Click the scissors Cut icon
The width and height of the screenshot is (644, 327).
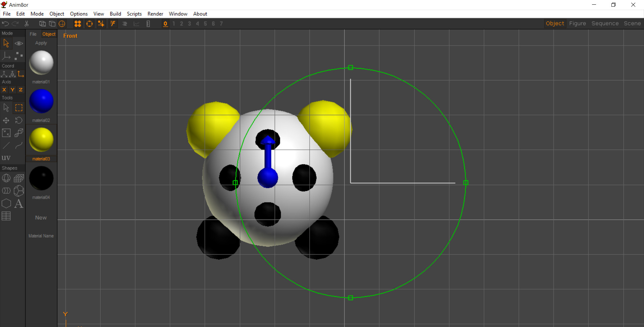point(26,23)
